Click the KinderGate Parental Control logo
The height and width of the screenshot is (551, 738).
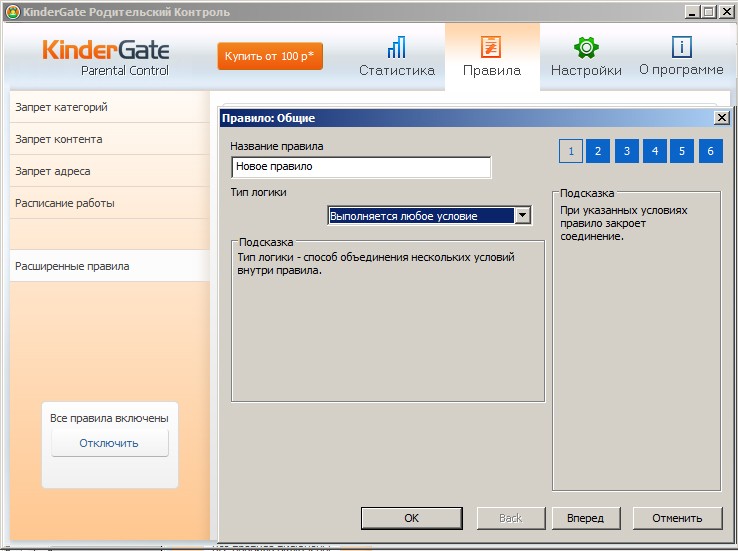[x=106, y=57]
